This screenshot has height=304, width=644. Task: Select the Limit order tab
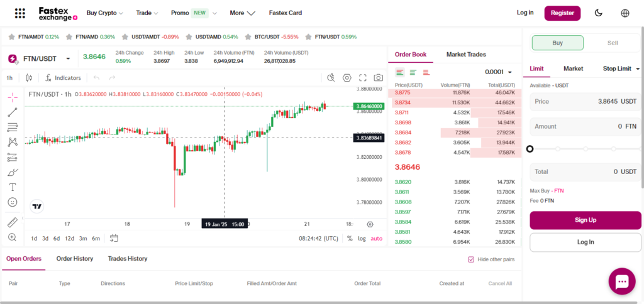coord(537,68)
